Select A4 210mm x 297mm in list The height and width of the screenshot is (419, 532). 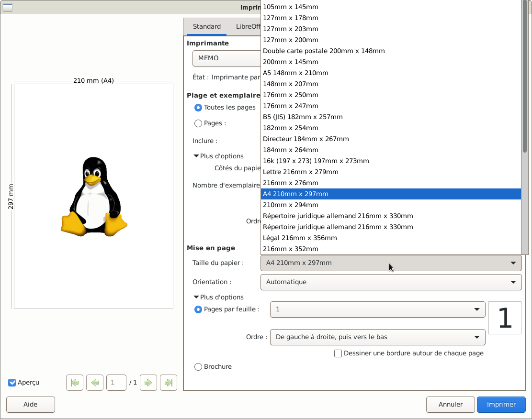(391, 194)
